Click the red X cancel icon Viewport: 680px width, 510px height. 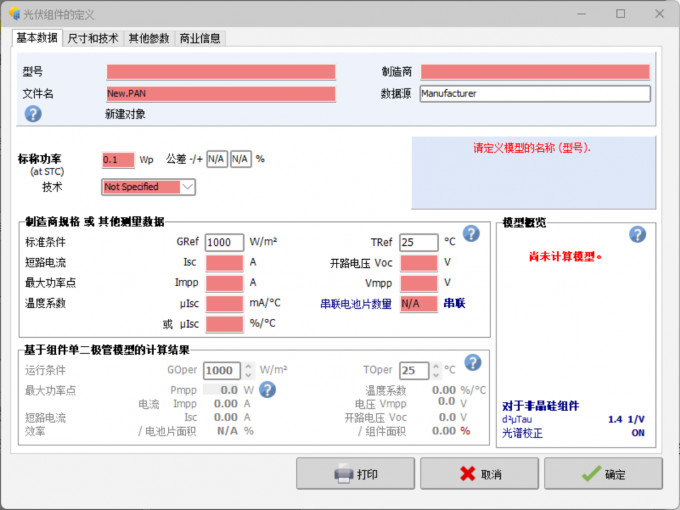(x=468, y=474)
